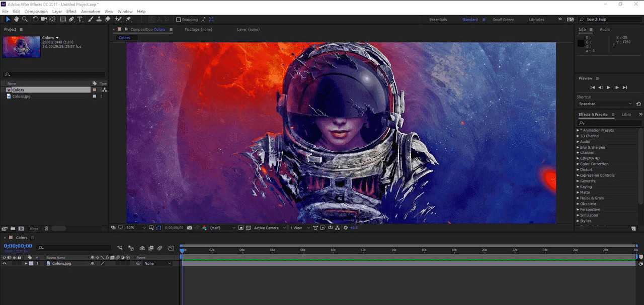Switch to the Audio panel tab

click(x=605, y=29)
